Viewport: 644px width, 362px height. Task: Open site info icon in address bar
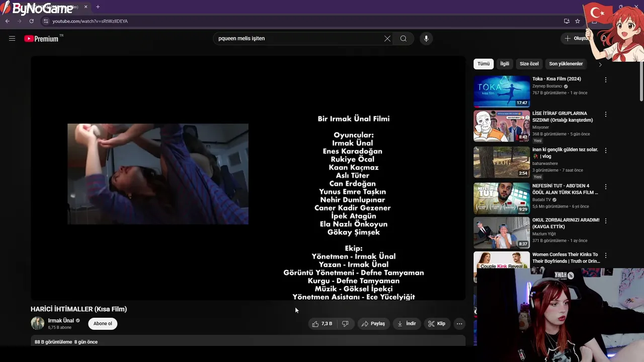tap(46, 21)
